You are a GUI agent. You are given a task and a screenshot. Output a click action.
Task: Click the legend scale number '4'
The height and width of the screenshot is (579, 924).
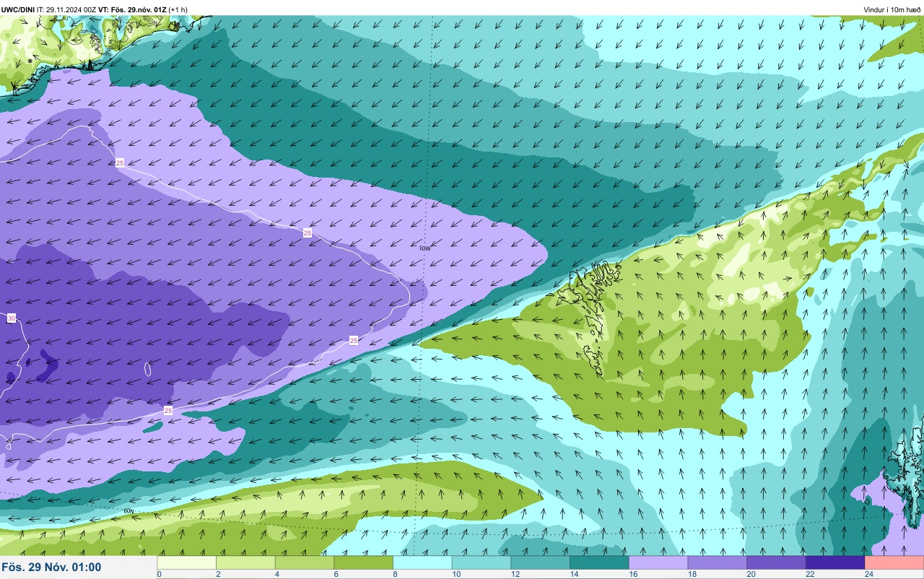[x=276, y=575]
